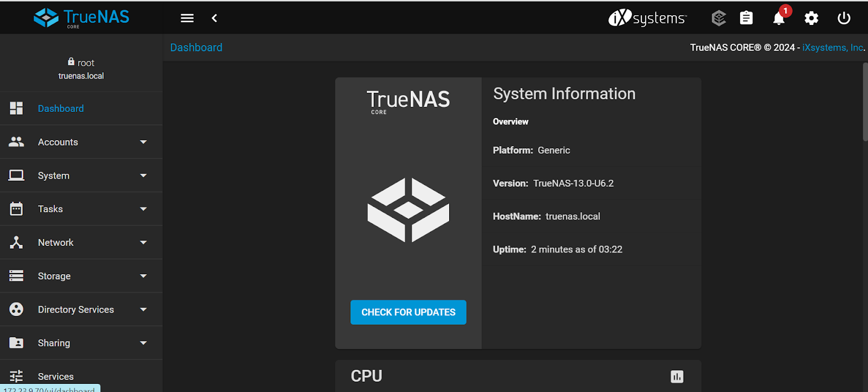
Task: Open the iXsystems logo link
Action: coord(647,18)
